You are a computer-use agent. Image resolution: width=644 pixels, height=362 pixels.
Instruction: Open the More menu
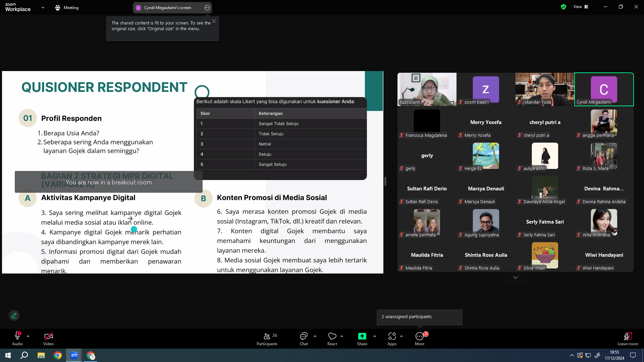point(420,339)
